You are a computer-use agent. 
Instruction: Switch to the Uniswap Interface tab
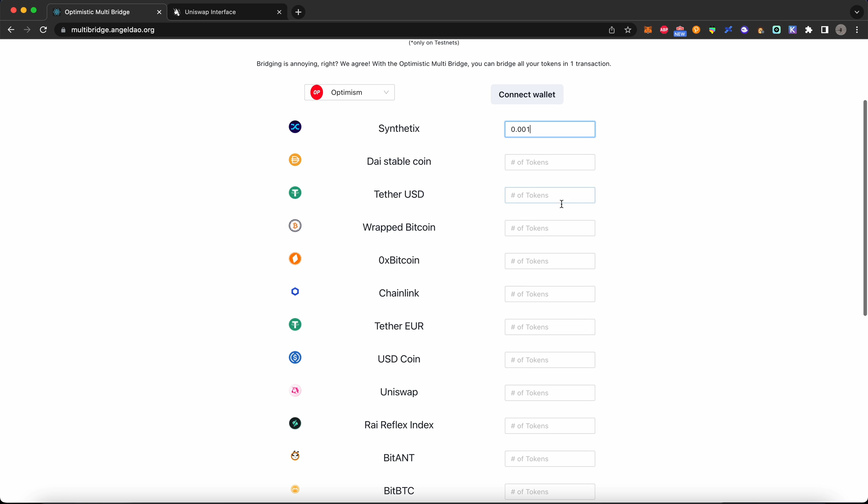pos(227,12)
